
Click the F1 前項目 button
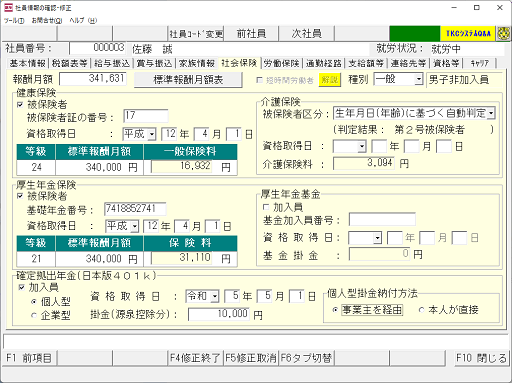(x=29, y=358)
